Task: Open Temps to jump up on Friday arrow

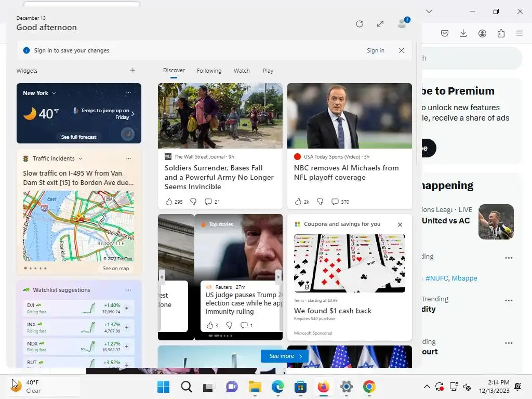Action: [132, 114]
